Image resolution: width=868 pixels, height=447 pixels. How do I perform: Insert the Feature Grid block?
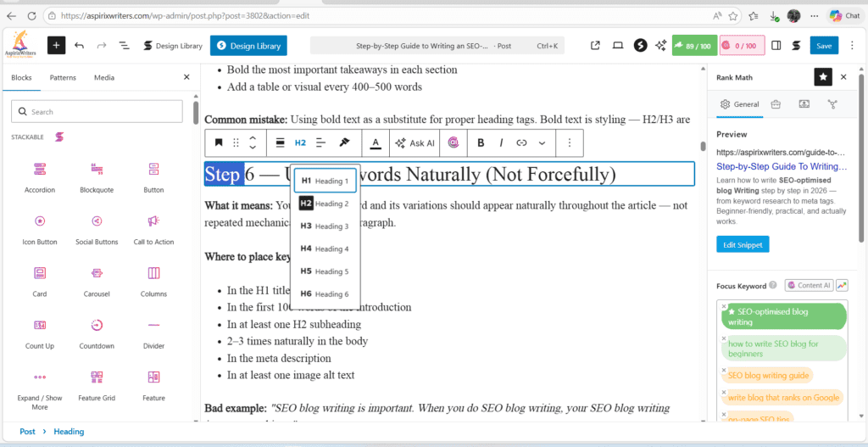tap(97, 386)
